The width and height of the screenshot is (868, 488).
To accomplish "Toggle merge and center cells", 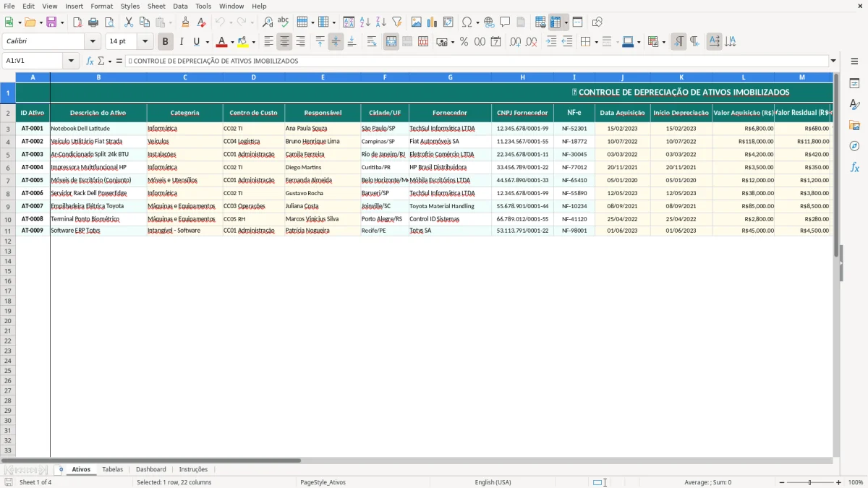I will tap(391, 41).
